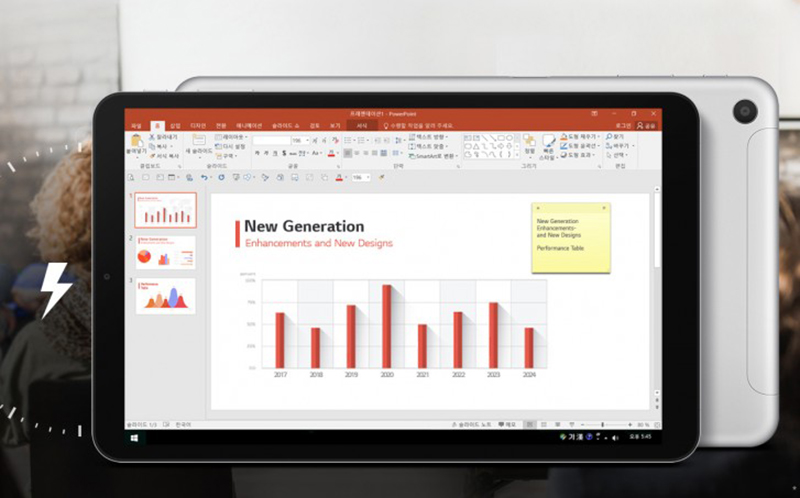Click the Undo arrow in quick access bar
The height and width of the screenshot is (498, 800).
[x=205, y=177]
